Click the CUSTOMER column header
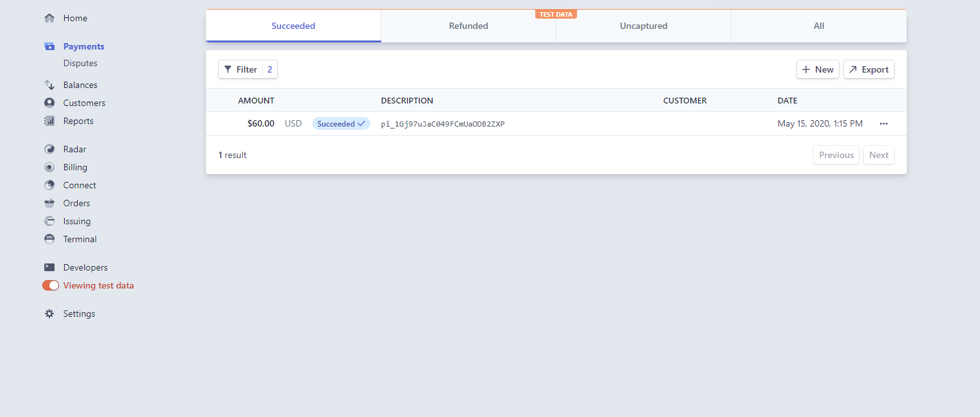Screen dimensions: 980x417 pos(685,100)
